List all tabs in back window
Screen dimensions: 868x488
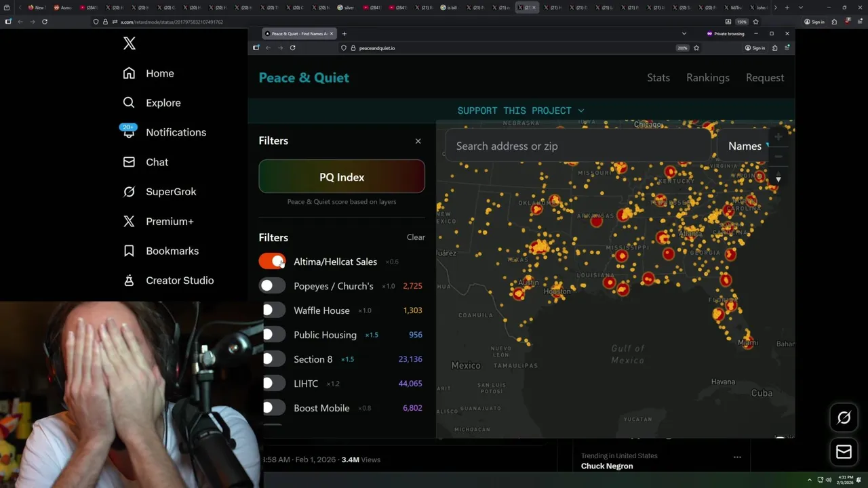(x=800, y=7)
